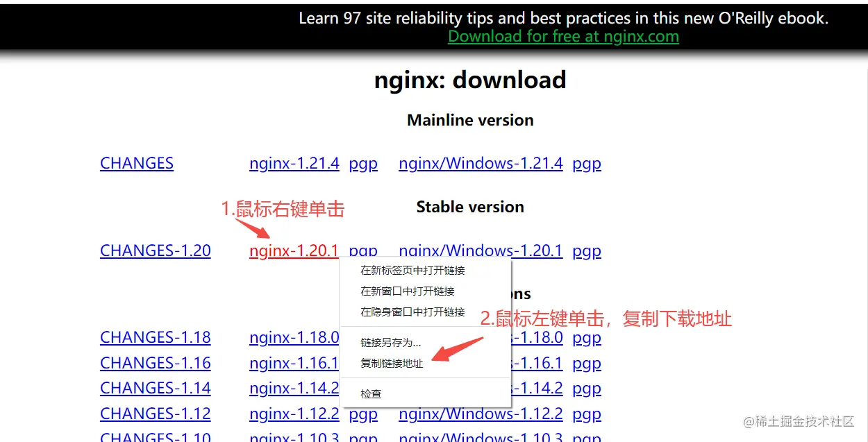The image size is (868, 442).
Task: Open the CHANGES-1.20 link
Action: 156,250
